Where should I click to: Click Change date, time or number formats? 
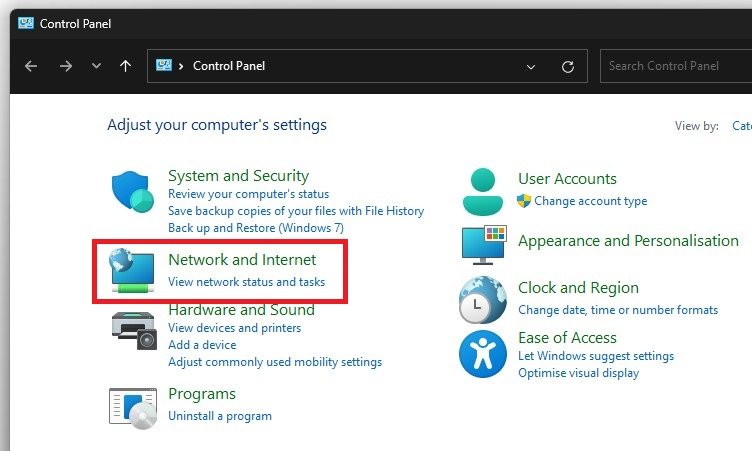pos(618,310)
